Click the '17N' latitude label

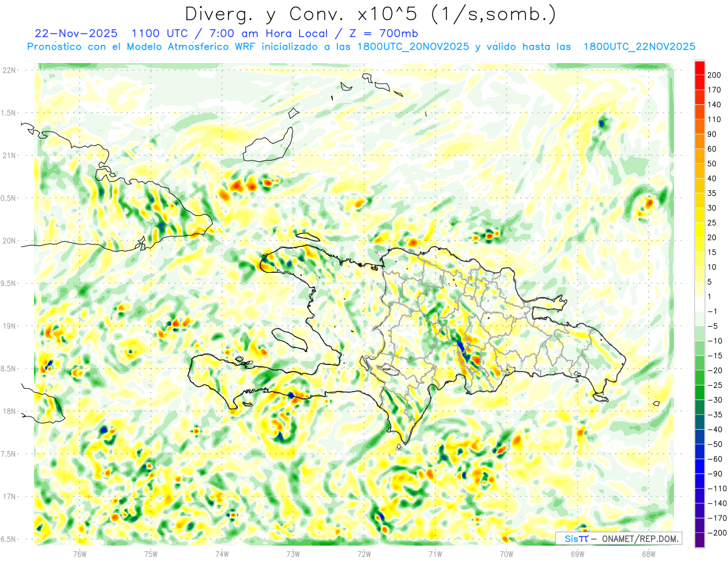(8, 497)
